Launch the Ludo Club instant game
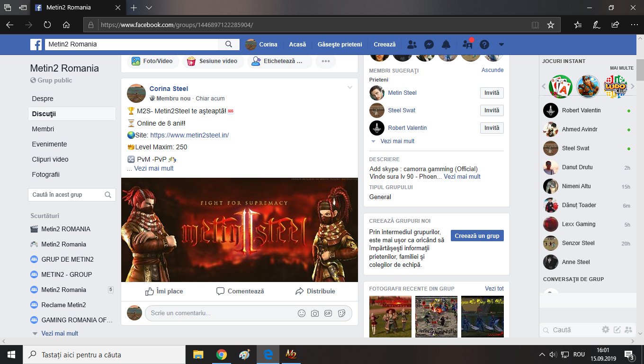 click(x=616, y=87)
